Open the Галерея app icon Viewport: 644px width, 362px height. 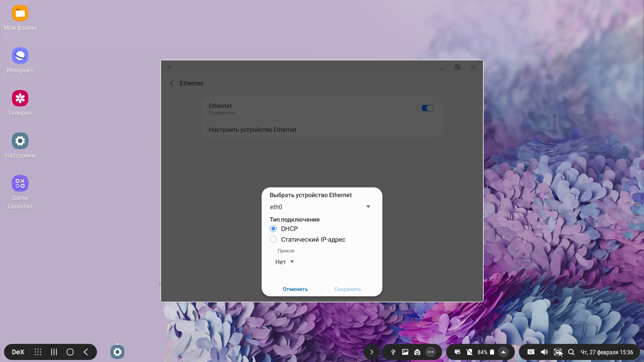[x=20, y=99]
